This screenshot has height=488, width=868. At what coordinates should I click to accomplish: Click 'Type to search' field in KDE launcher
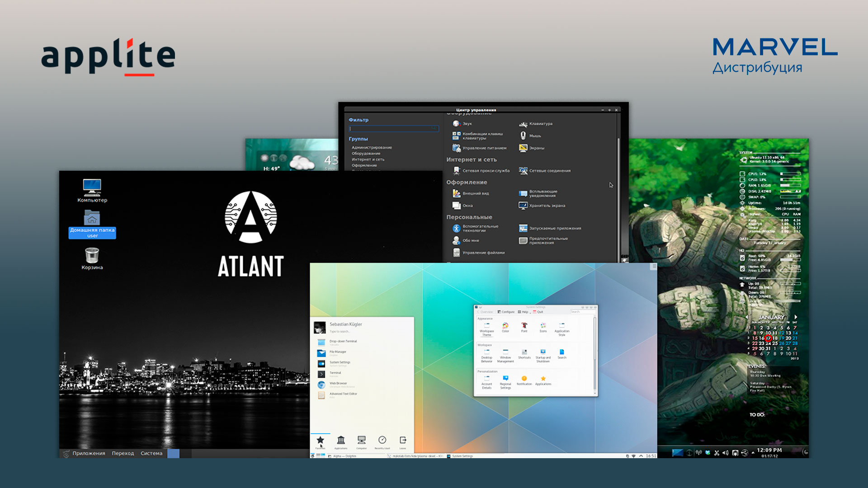pyautogui.click(x=340, y=332)
